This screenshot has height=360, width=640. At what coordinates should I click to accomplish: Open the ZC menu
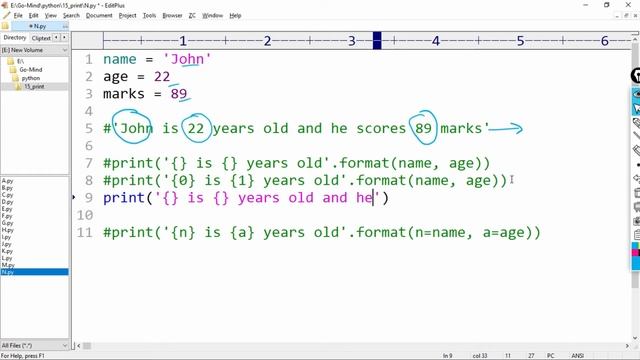pos(192,16)
